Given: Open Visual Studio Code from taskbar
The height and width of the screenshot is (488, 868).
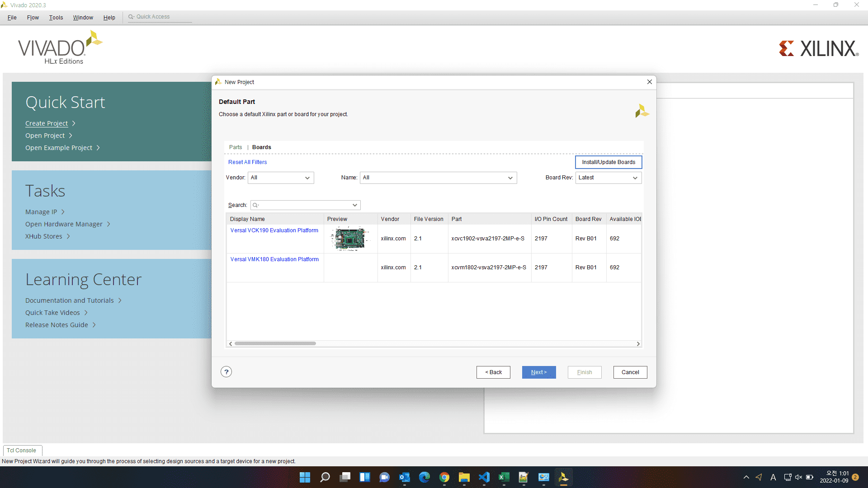Looking at the screenshot, I should pos(484,477).
